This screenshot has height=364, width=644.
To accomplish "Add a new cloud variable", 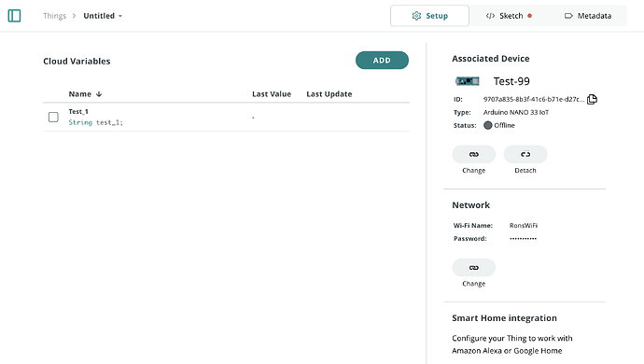I will (382, 61).
